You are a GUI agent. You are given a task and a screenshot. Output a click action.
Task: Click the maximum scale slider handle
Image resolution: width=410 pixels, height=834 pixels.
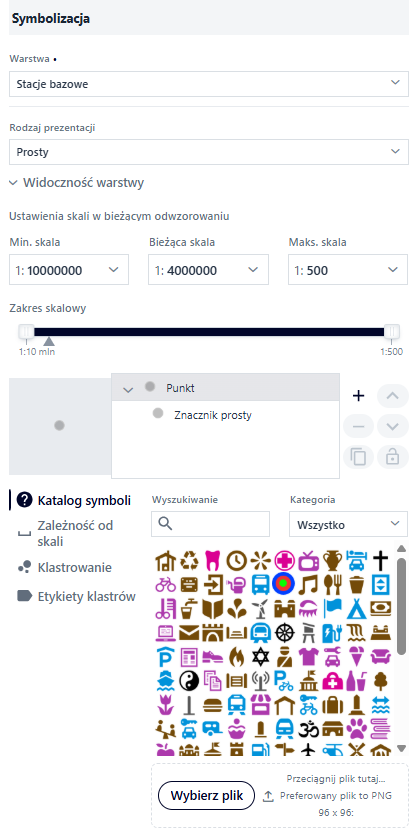(x=392, y=332)
